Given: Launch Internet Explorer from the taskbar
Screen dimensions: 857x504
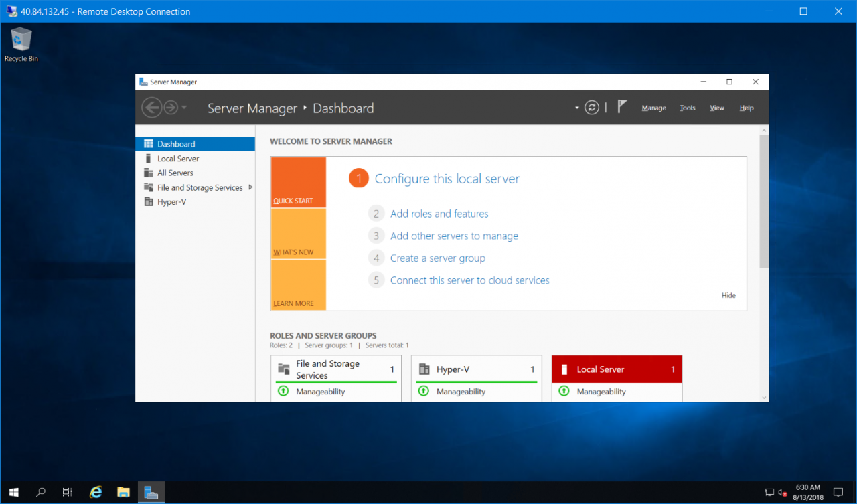Looking at the screenshot, I should [96, 492].
